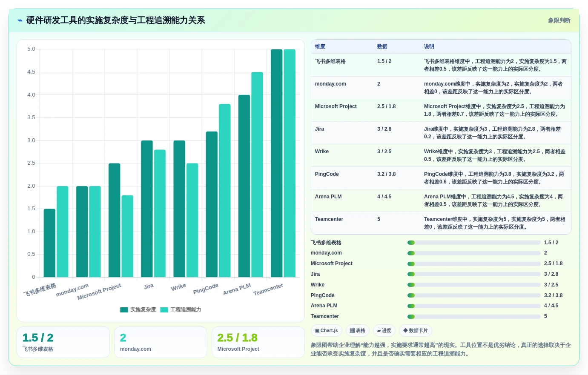This screenshot has width=588, height=375.
Task: Select the Wrike table row name
Action: (322, 152)
